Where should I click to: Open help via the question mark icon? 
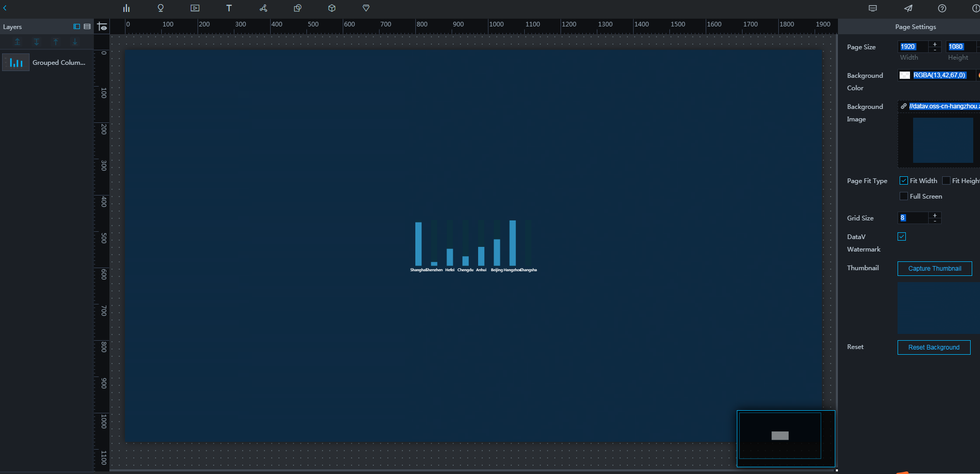point(942,8)
